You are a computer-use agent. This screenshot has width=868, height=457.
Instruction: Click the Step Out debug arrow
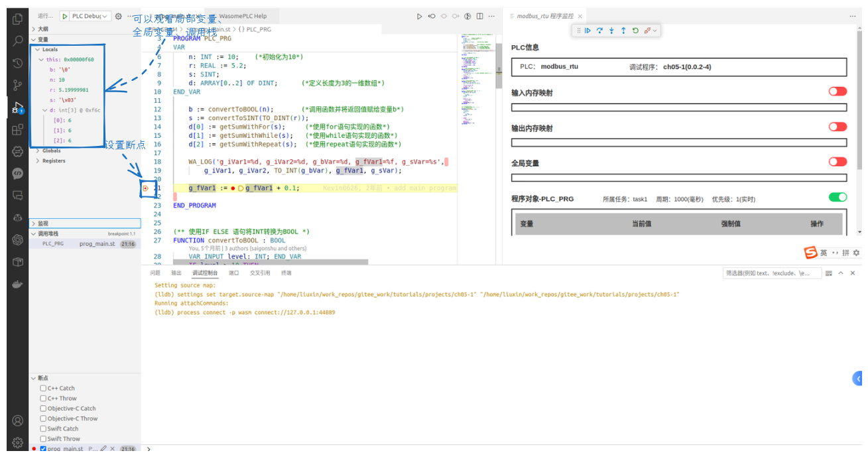click(x=623, y=31)
